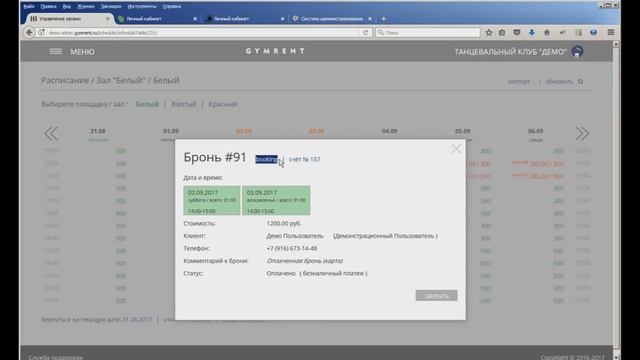Click the Служба поддержки footer link
The height and width of the screenshot is (360, 640).
coord(56,357)
